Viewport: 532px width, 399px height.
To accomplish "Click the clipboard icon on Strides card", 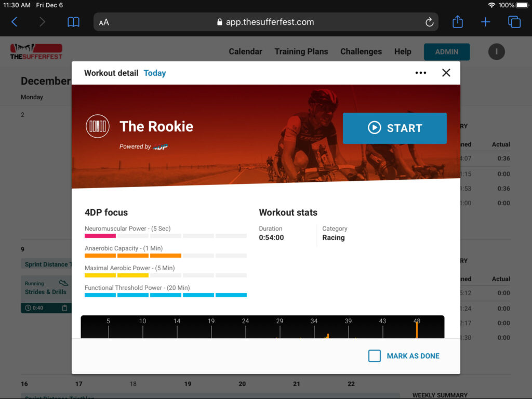I will coord(65,308).
